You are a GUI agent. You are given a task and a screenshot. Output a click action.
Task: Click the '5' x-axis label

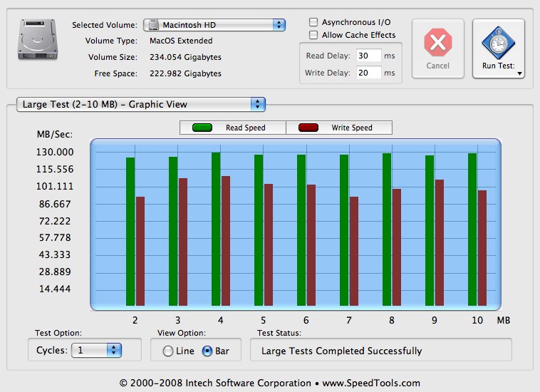[263, 320]
